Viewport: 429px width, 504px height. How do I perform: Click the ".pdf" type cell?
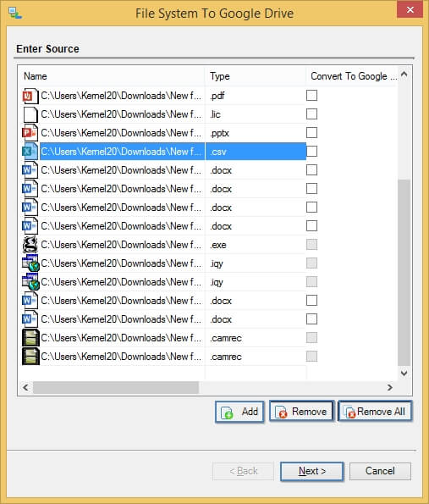click(x=217, y=96)
